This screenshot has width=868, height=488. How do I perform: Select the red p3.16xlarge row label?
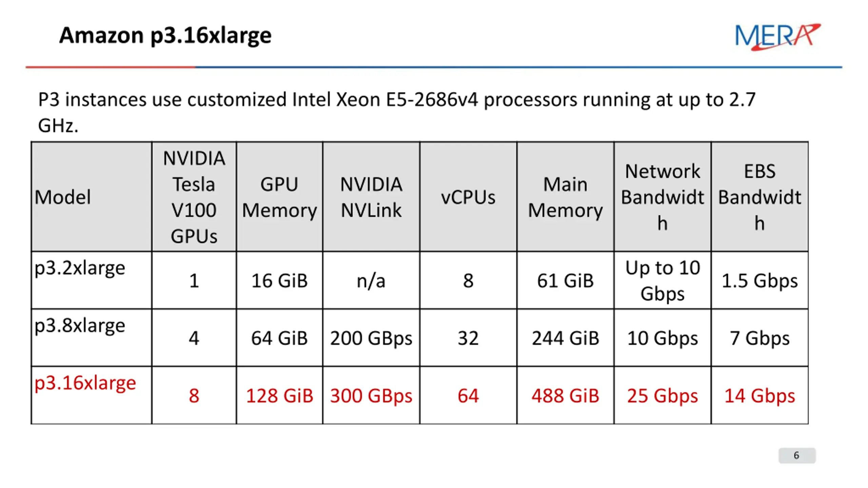pos(85,384)
